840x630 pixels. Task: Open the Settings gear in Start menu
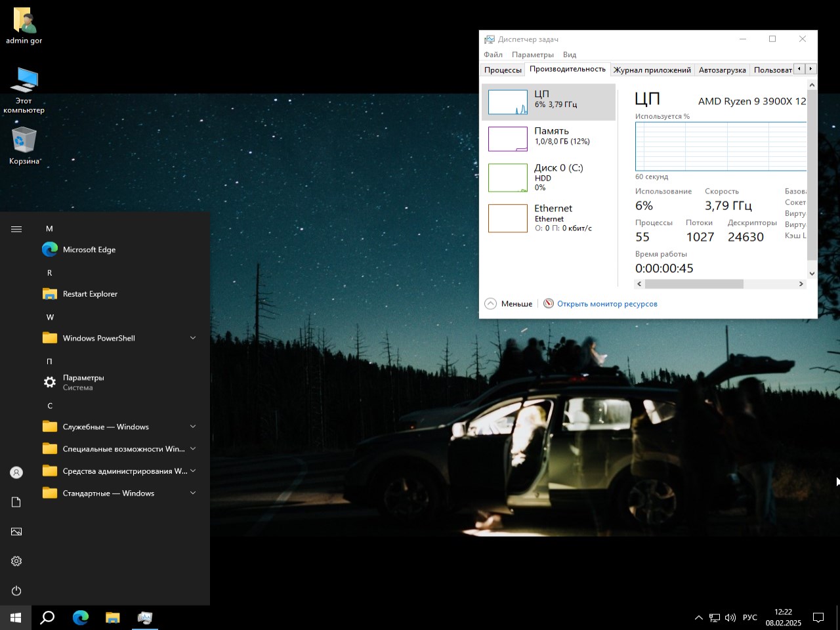(x=16, y=560)
